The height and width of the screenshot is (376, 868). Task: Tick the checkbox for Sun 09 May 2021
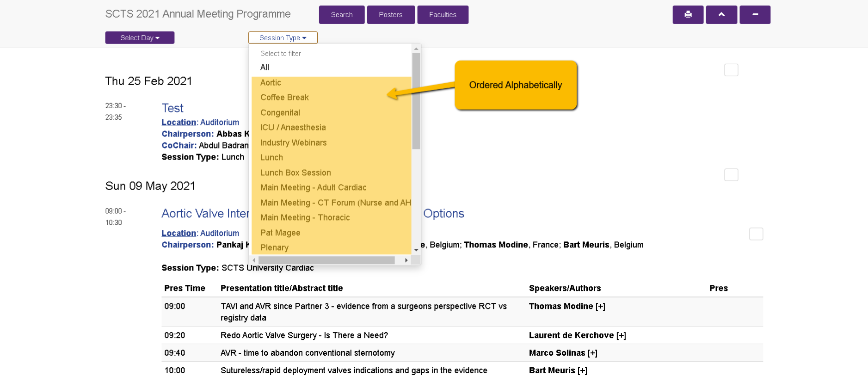[731, 175]
